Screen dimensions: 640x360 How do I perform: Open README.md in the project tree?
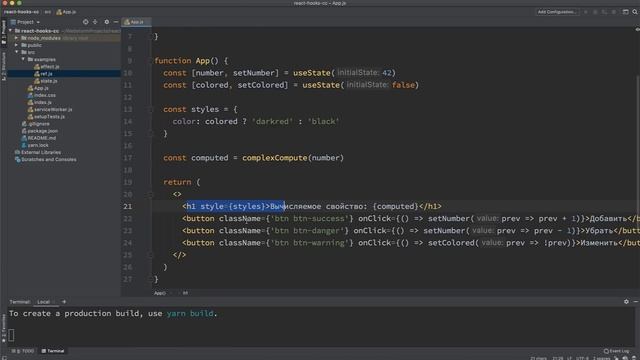[39, 138]
